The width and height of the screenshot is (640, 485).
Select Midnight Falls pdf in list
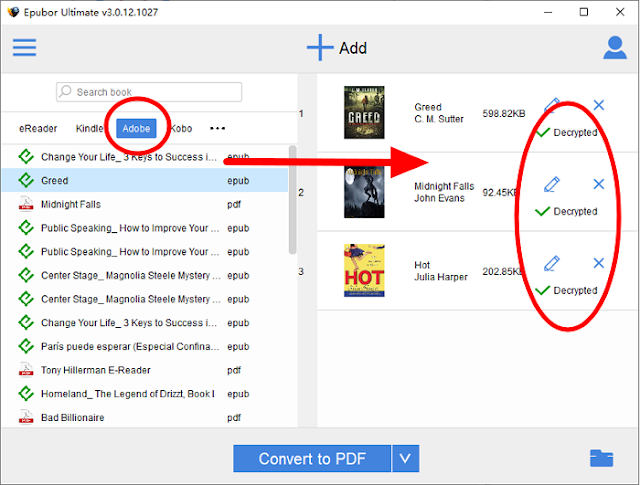click(x=145, y=204)
